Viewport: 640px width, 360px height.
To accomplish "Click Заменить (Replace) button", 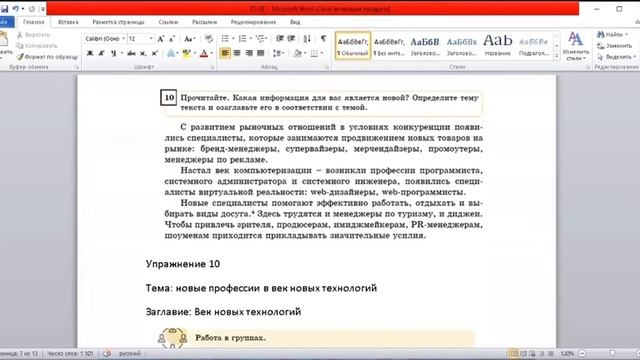I will pos(614,46).
